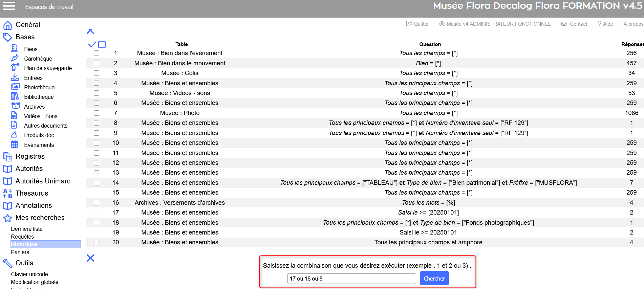Click the combination input field

pyautogui.click(x=351, y=279)
